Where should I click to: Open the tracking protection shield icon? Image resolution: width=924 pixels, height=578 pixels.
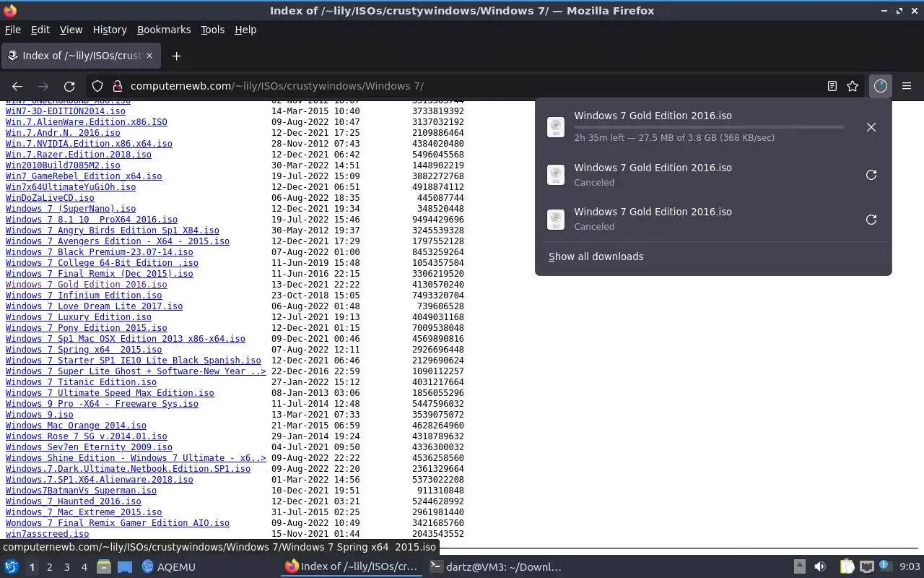click(97, 86)
